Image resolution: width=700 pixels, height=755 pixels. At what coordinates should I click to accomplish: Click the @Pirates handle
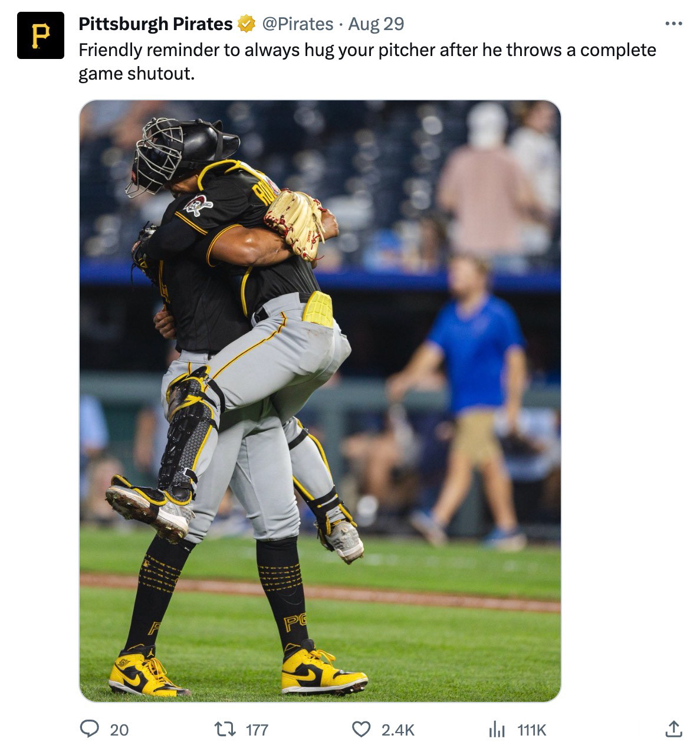click(297, 24)
